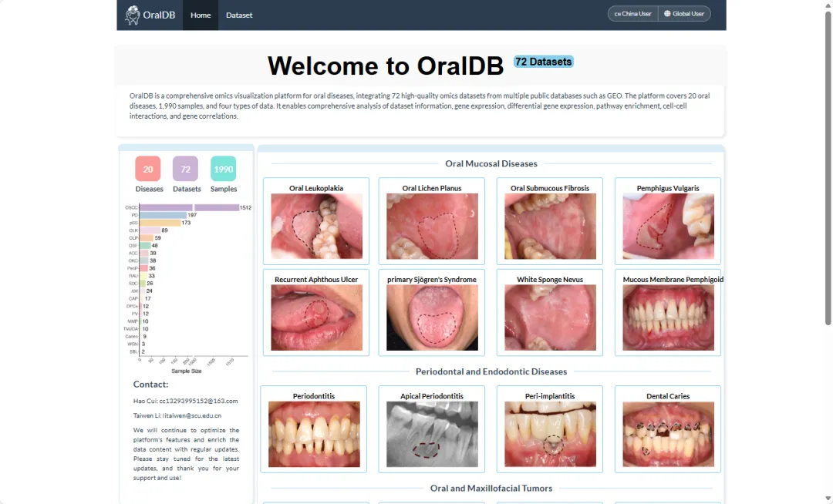This screenshot has height=504, width=833.
Task: Open the Oral Submucous Fibrosis card
Action: tap(550, 221)
